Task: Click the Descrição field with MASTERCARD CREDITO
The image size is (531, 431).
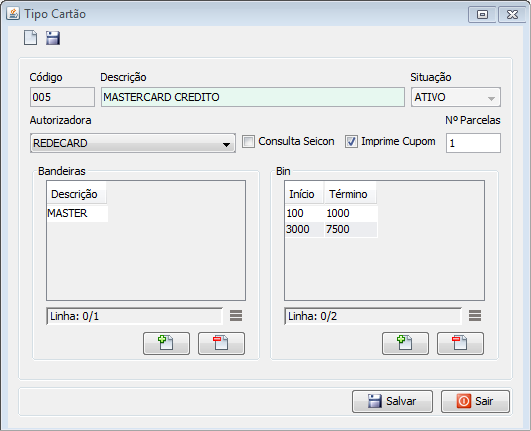Action: (253, 98)
